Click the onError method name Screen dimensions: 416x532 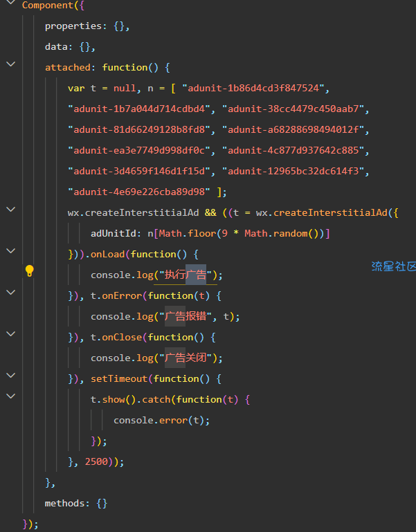click(x=122, y=296)
